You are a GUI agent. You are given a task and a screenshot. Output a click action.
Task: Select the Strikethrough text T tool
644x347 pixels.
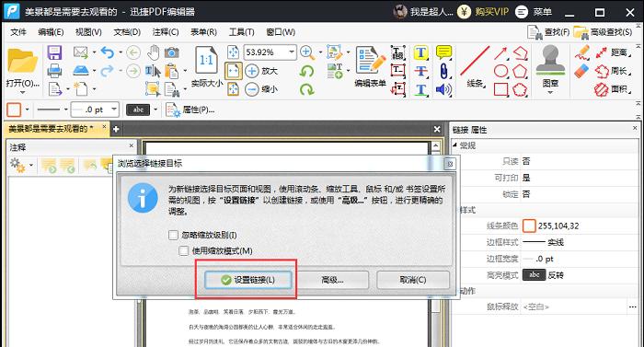421,71
